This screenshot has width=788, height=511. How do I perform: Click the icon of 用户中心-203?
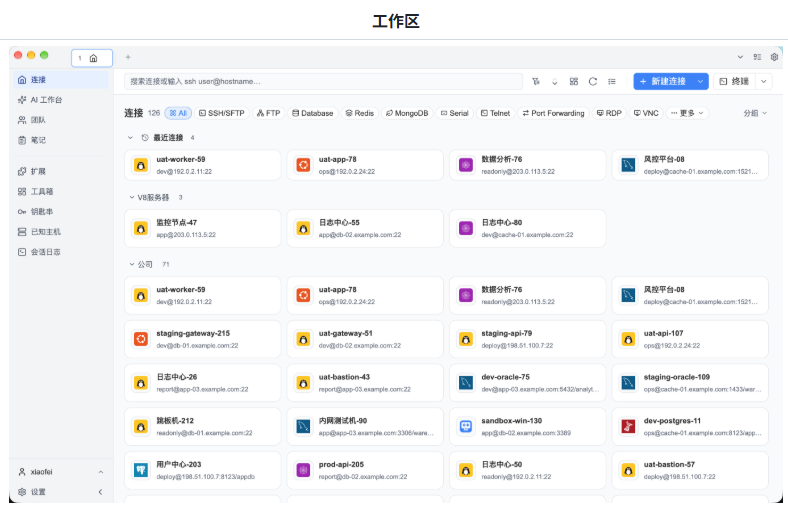pyautogui.click(x=141, y=470)
